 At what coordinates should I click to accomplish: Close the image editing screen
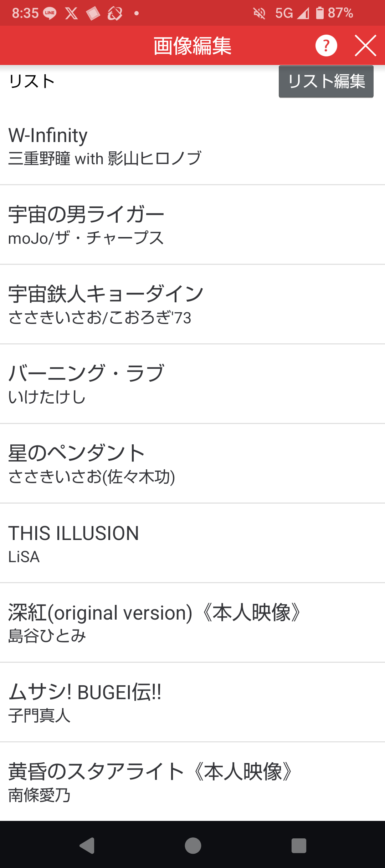[x=365, y=46]
